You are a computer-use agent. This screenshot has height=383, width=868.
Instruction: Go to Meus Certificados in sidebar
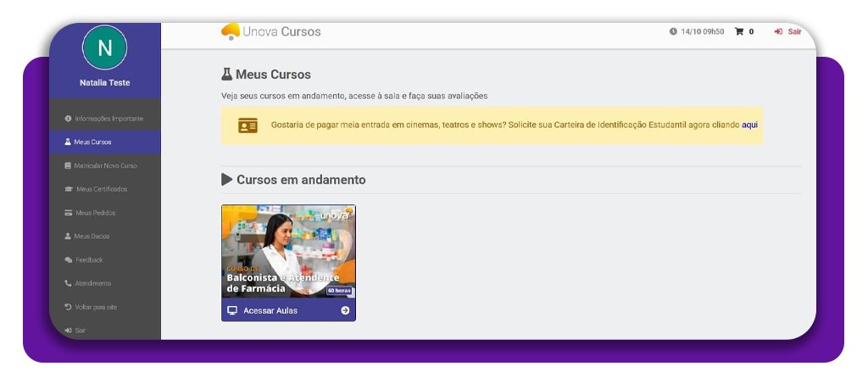[x=104, y=189]
